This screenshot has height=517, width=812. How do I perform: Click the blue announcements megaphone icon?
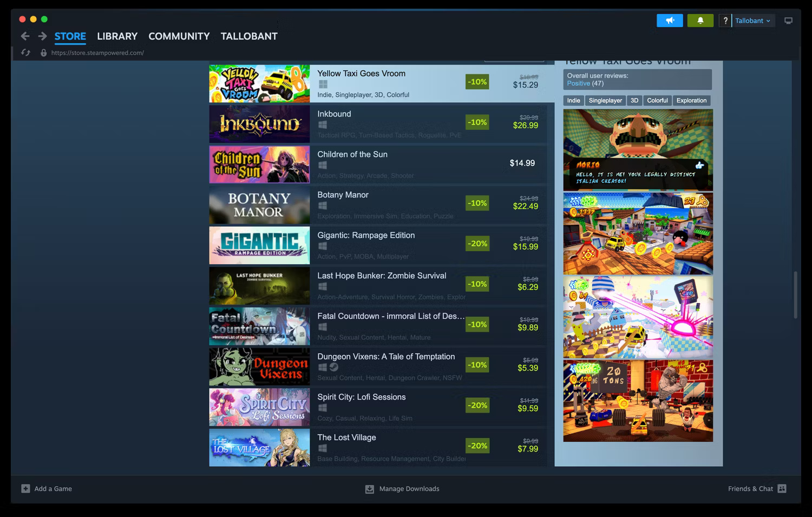(x=670, y=20)
